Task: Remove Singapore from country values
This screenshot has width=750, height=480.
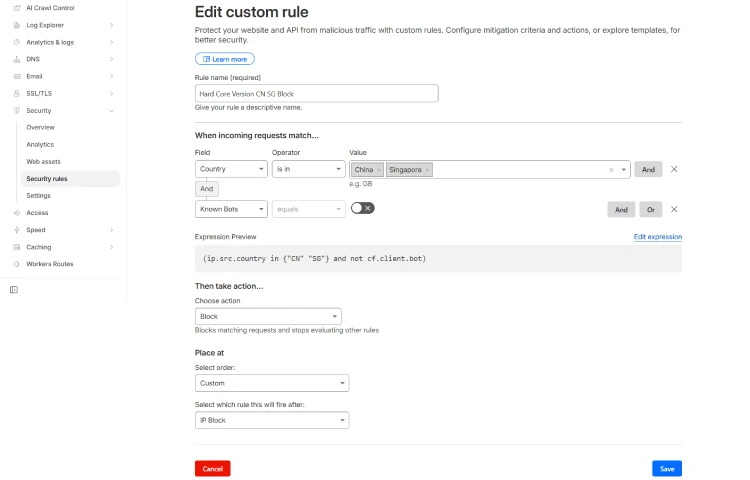Action: pos(427,170)
